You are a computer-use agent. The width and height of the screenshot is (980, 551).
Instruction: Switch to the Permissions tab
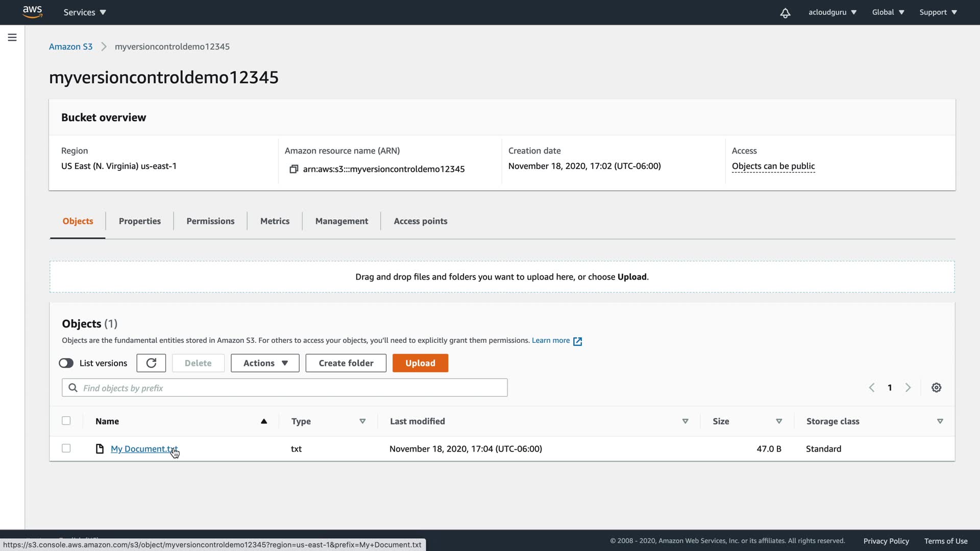coord(210,221)
